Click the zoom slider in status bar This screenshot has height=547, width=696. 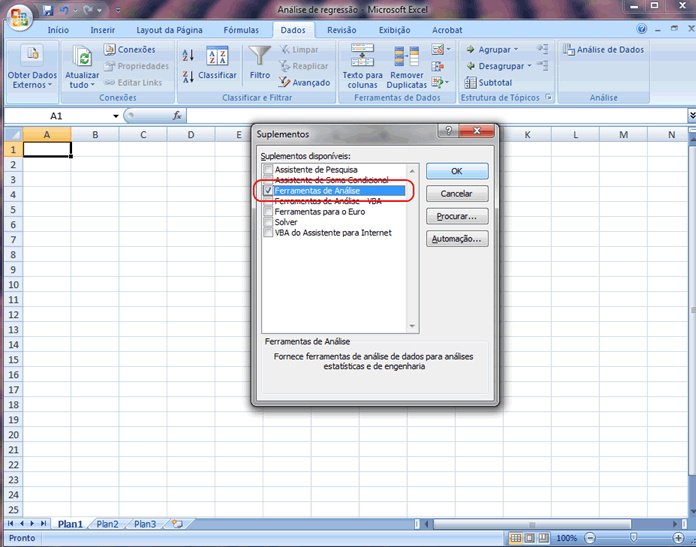[633, 538]
